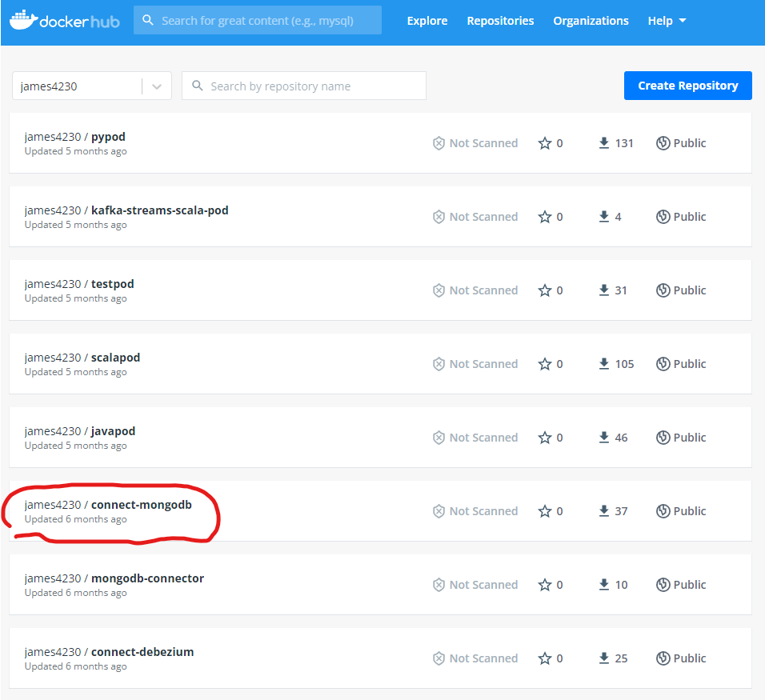The image size is (765, 700).
Task: Click the magnifier icon in the repository name search
Action: coord(197,86)
